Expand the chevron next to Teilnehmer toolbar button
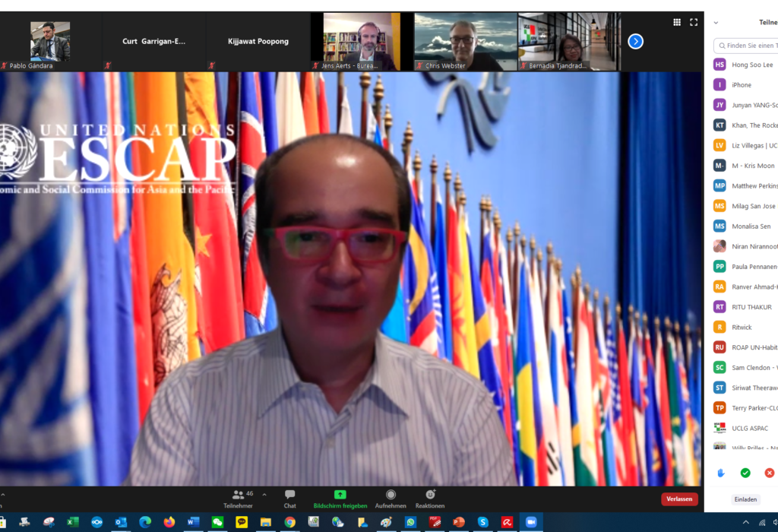The image size is (778, 532). point(263,493)
